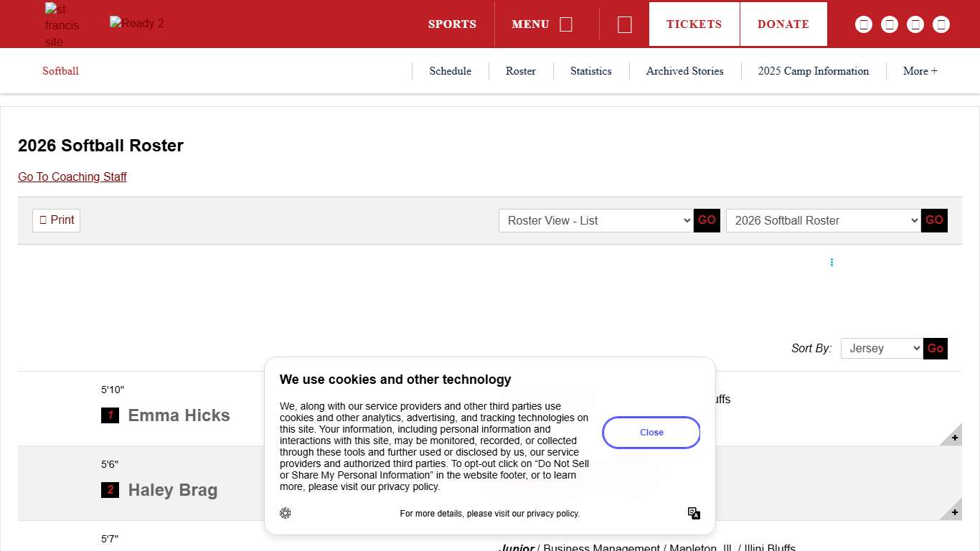Expand Emma Hicks row with plus icon
The width and height of the screenshot is (980, 551).
[954, 438]
